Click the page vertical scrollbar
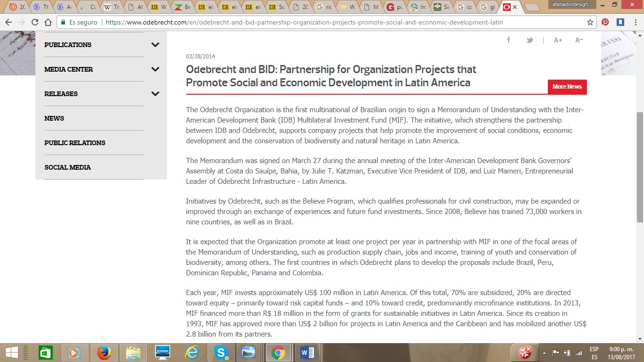The height and width of the screenshot is (362, 644). [x=640, y=167]
